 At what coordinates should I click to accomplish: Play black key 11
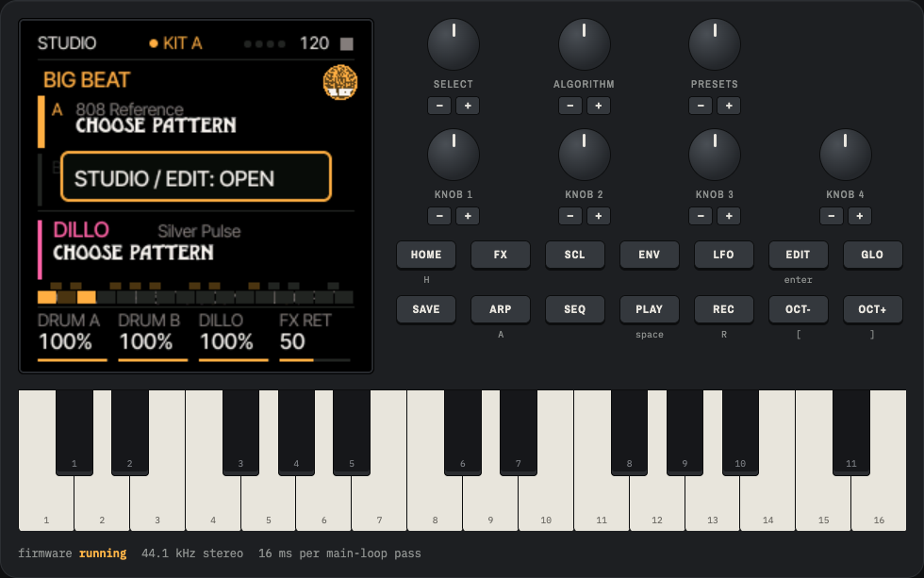[851, 433]
